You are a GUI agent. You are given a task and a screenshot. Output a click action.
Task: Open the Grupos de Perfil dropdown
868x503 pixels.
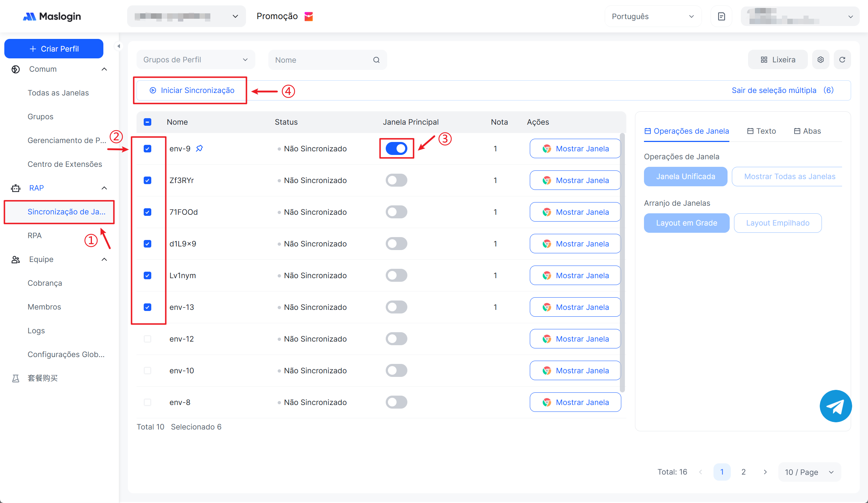click(196, 60)
